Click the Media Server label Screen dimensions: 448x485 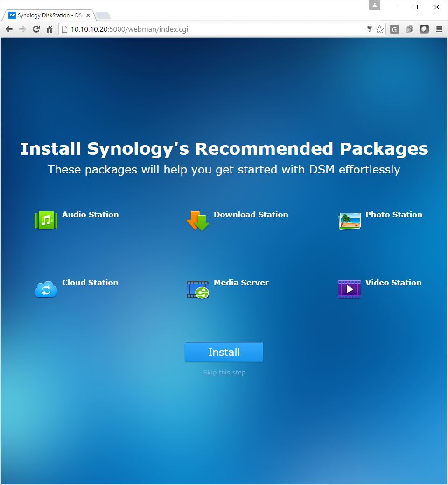[x=241, y=283]
